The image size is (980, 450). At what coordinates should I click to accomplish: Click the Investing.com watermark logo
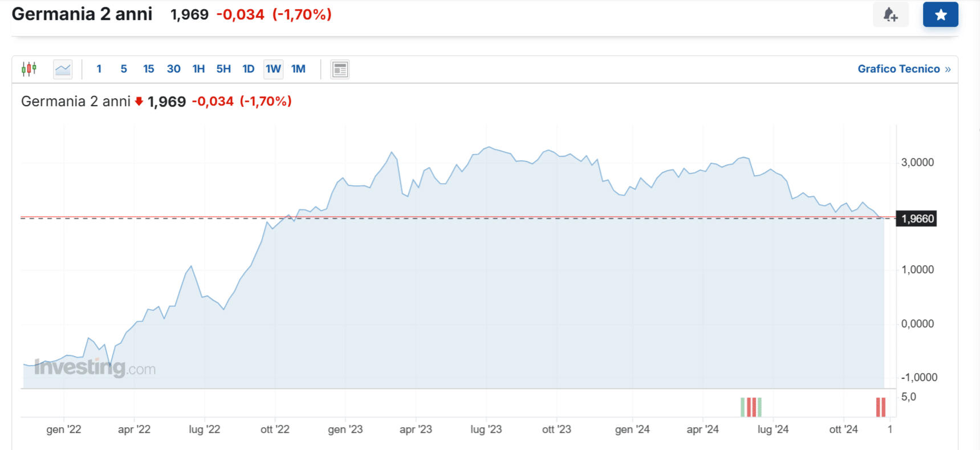click(x=95, y=368)
